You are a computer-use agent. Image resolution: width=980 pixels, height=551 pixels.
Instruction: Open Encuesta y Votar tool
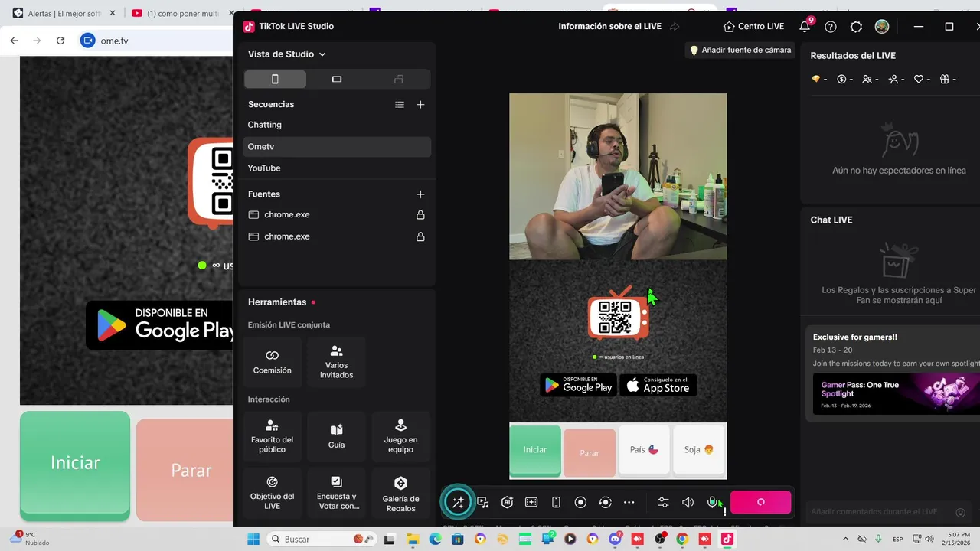(x=336, y=492)
